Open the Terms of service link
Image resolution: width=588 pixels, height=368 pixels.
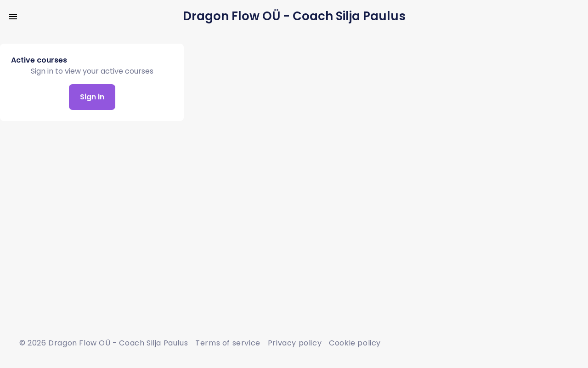coord(227,343)
